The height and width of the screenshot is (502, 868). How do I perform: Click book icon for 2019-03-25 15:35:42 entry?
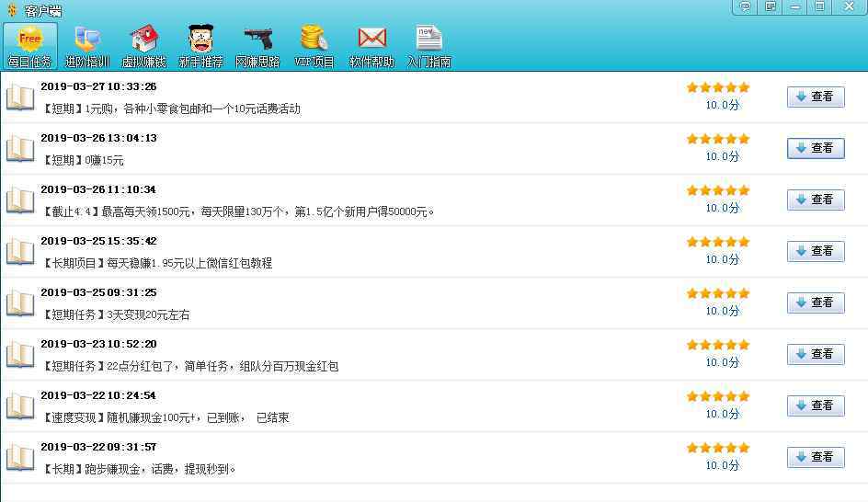pos(20,252)
